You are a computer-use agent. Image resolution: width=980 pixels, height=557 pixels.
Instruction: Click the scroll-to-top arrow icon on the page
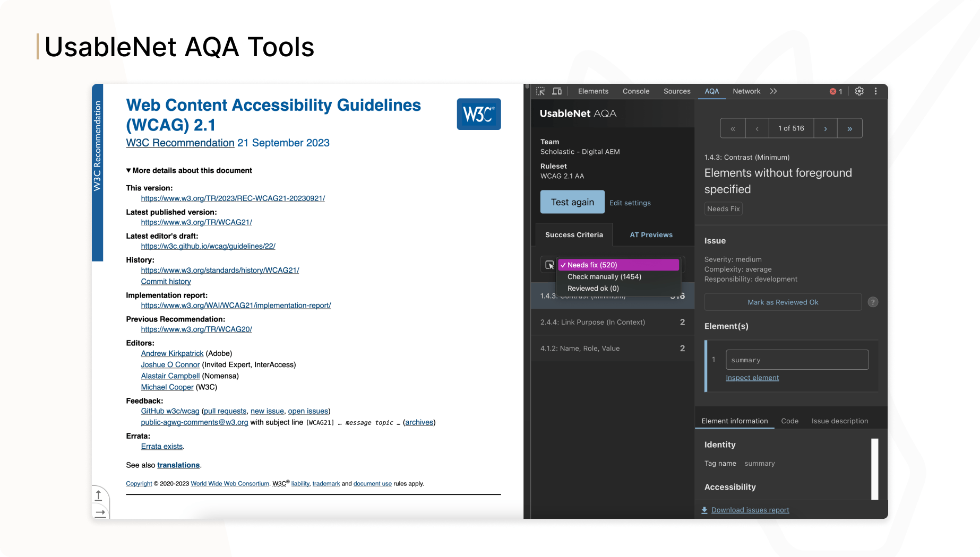pos(99,495)
